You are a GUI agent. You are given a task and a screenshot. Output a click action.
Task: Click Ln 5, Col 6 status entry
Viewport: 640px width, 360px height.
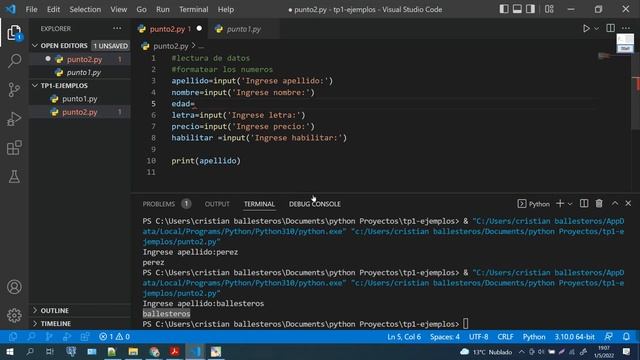[404, 337]
